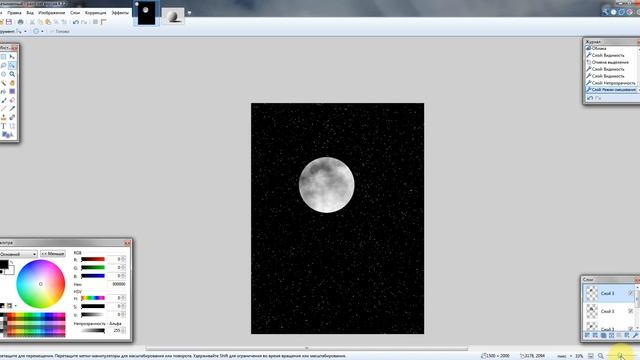
Task: Select the Color Picker tool
Action: point(12,108)
